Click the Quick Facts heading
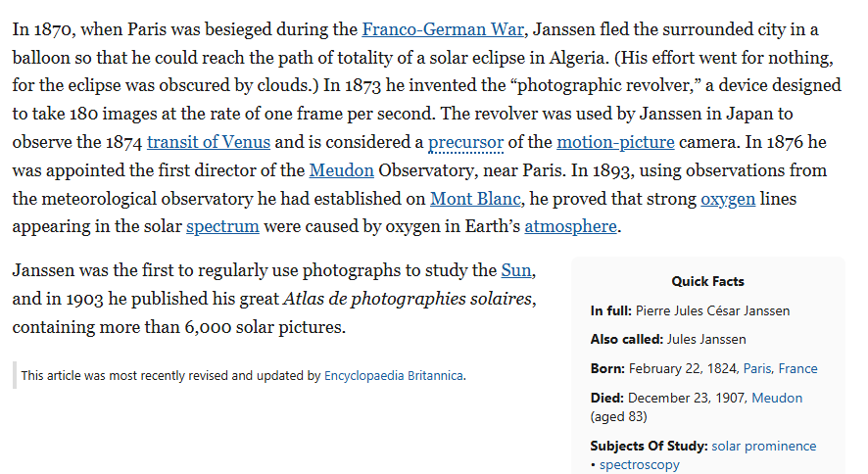The height and width of the screenshot is (474, 868). (707, 281)
